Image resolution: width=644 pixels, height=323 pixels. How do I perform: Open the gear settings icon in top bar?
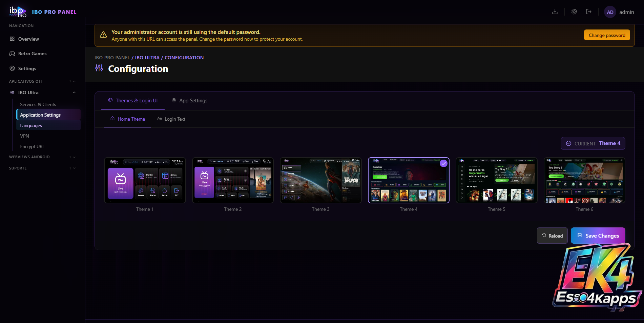click(574, 12)
